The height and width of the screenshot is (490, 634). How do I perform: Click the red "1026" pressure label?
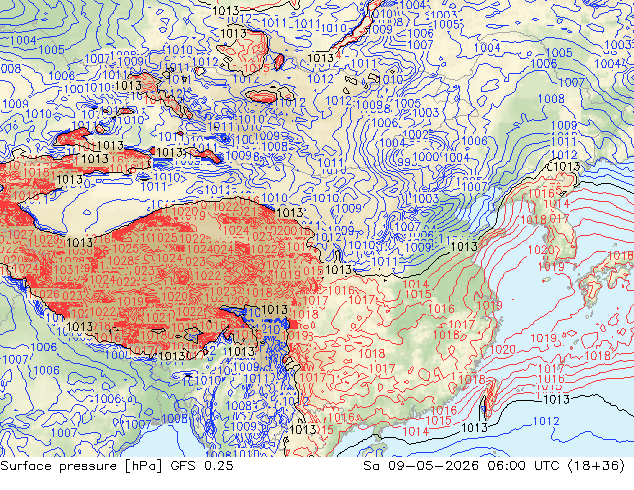46,295
